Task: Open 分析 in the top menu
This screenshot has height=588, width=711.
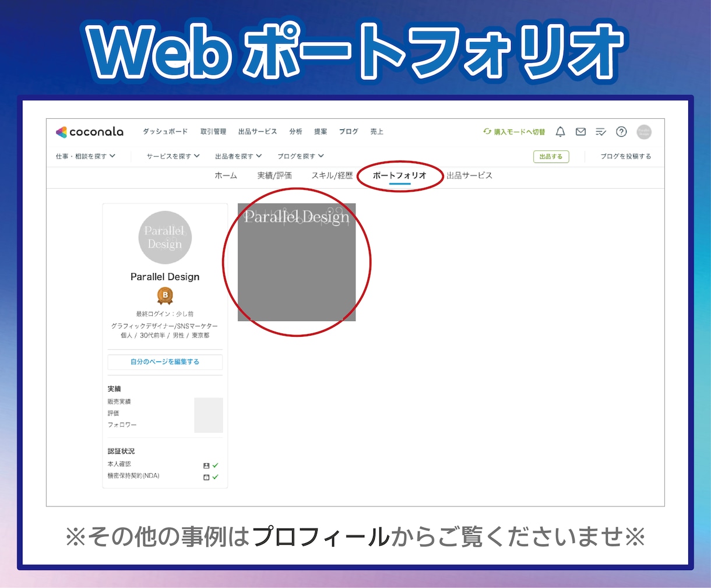Action: click(296, 132)
